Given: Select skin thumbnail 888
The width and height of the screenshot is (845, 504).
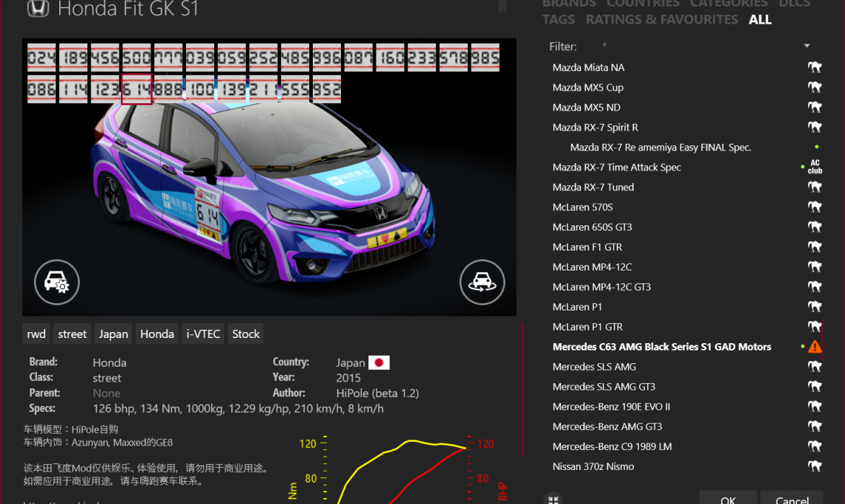Looking at the screenshot, I should point(168,89).
